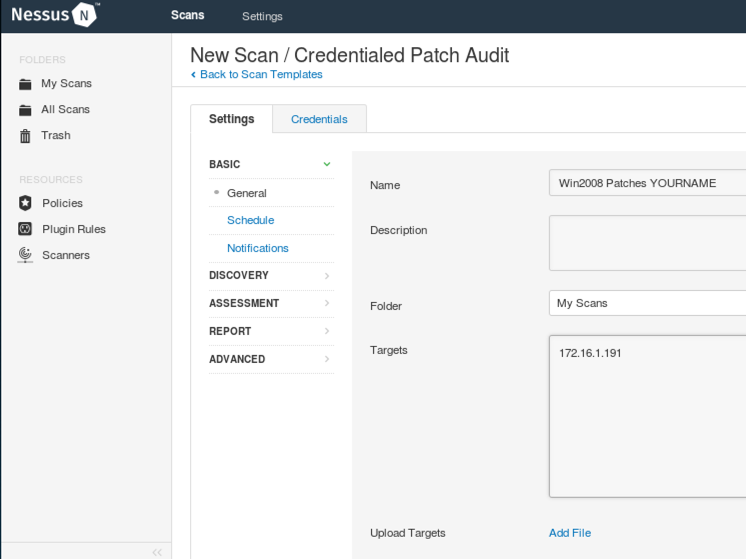Expand the ADVANCED section
746x559 pixels.
click(327, 359)
